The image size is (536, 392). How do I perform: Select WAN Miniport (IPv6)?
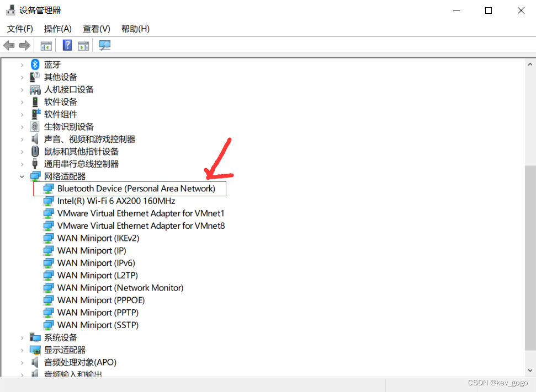click(96, 263)
